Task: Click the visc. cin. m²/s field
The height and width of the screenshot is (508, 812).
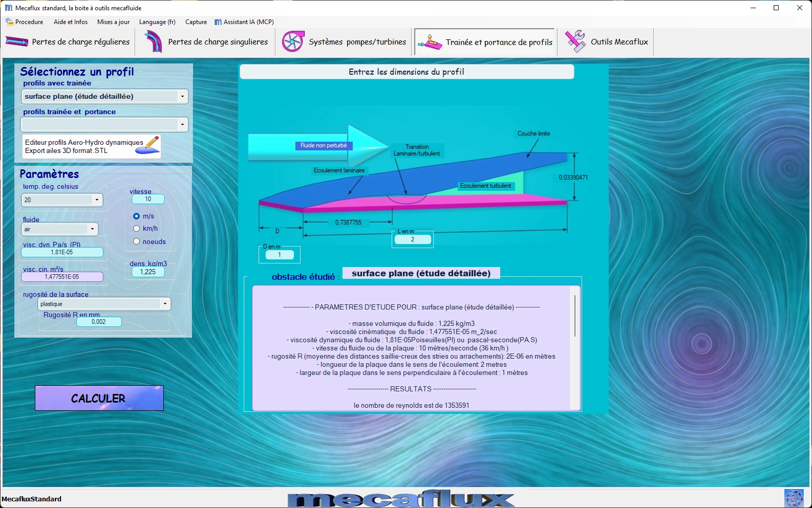Action: coord(62,277)
